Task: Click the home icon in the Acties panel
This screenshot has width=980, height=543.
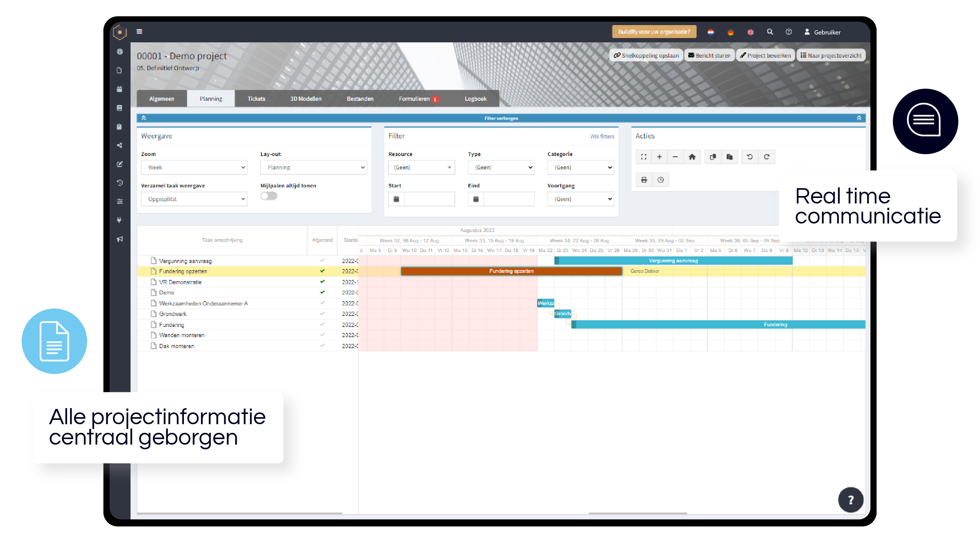Action: [692, 156]
